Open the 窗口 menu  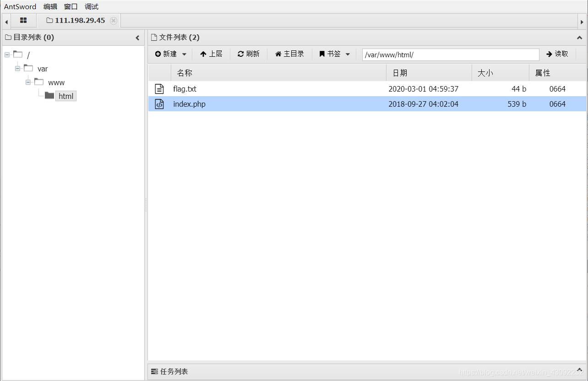[x=71, y=7]
